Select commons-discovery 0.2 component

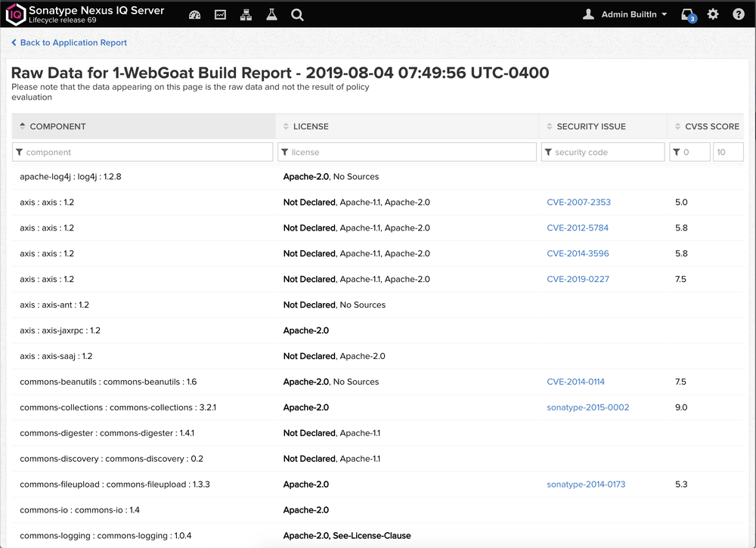111,458
